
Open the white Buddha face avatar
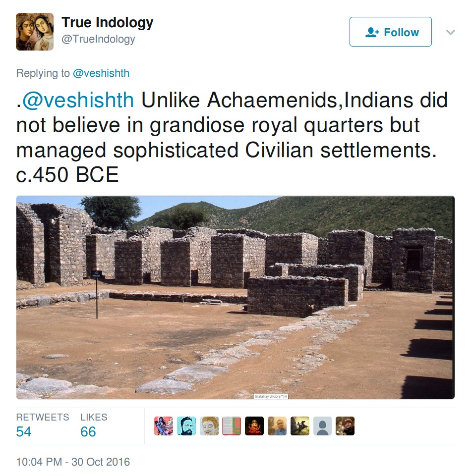click(209, 426)
